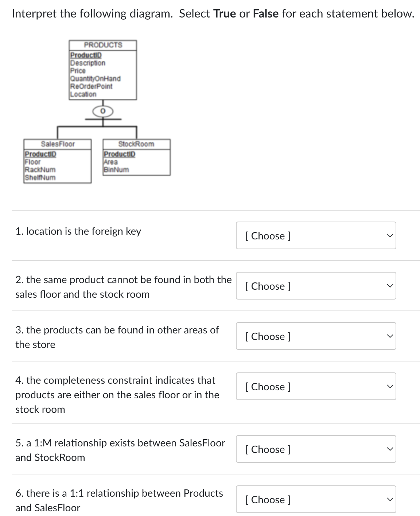
Task: Click the QuantityOnHand attribute text
Action: [95, 79]
